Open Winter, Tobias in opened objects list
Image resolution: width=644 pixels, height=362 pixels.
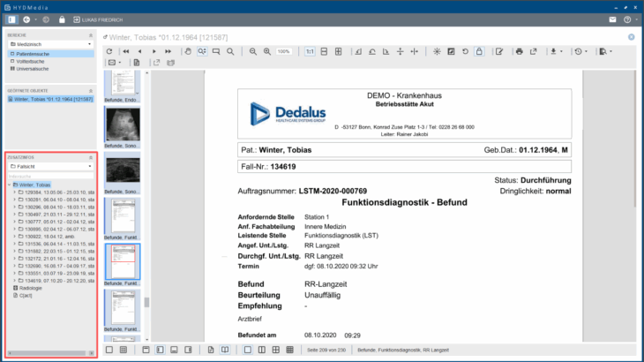[x=49, y=100]
